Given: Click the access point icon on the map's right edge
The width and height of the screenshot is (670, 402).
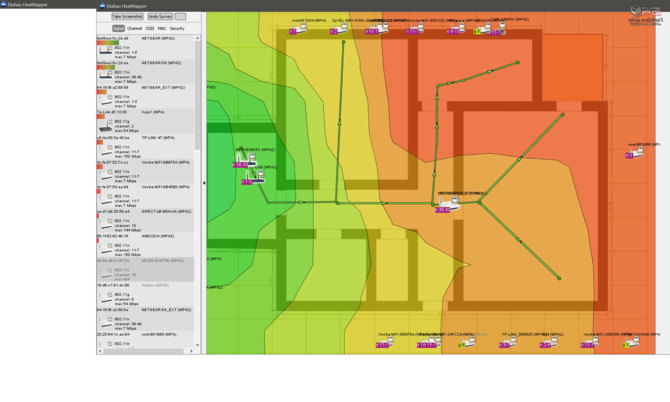Looking at the screenshot, I should tap(637, 152).
